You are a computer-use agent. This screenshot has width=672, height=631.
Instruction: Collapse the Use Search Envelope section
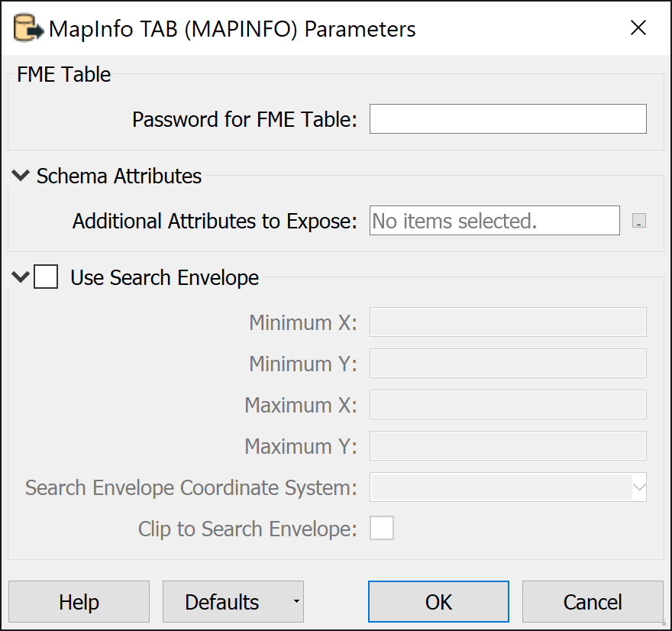[20, 277]
